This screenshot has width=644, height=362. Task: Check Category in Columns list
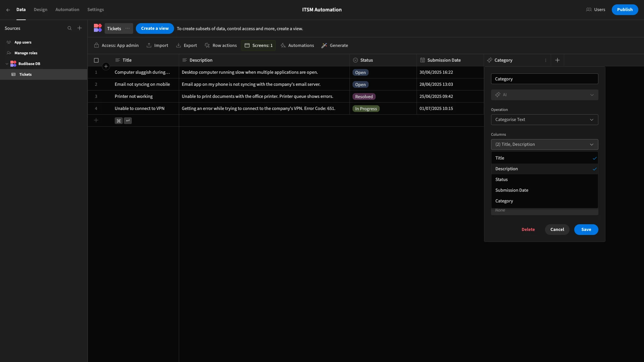point(544,201)
